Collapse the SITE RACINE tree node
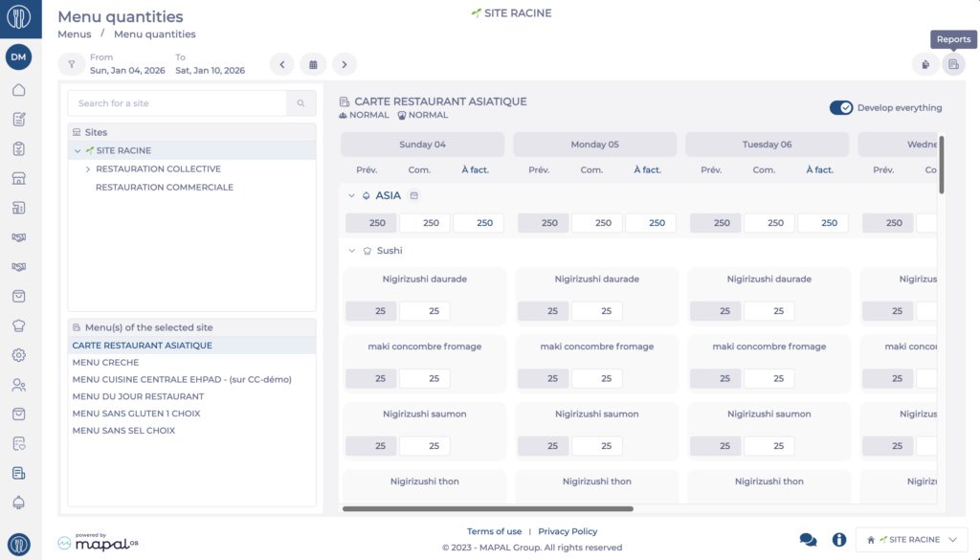This screenshot has width=980, height=560. (x=78, y=150)
